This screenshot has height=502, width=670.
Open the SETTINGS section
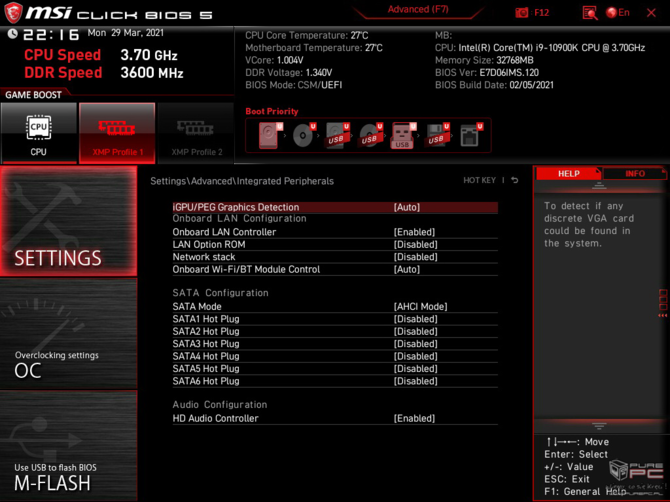pyautogui.click(x=68, y=221)
